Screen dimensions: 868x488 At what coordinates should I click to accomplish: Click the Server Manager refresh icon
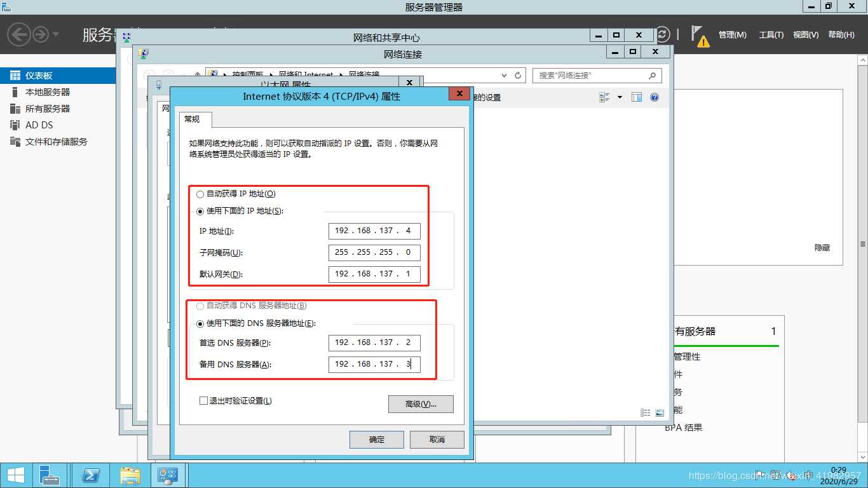(663, 34)
